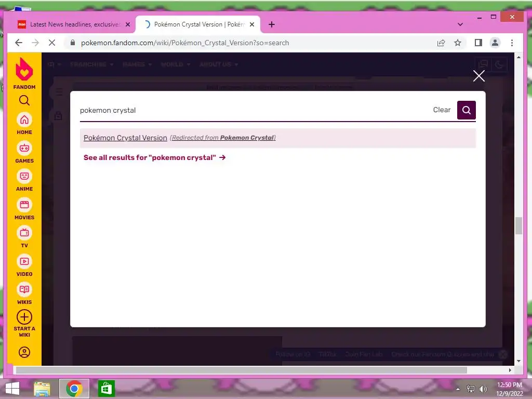Open volume control in system tray

click(x=483, y=389)
